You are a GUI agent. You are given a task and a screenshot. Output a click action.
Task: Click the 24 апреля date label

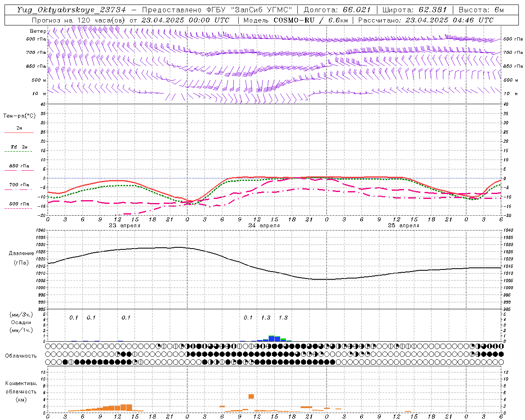[264, 226]
